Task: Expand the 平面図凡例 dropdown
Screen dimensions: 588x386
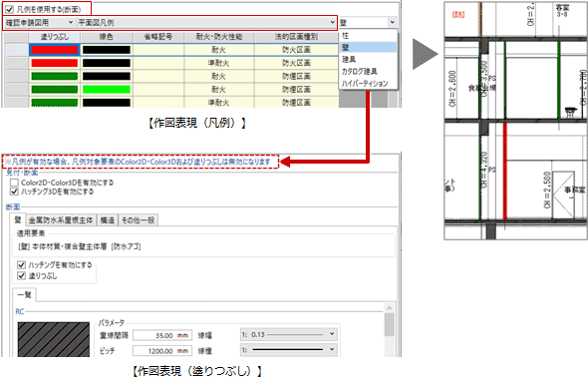Action: pos(206,23)
